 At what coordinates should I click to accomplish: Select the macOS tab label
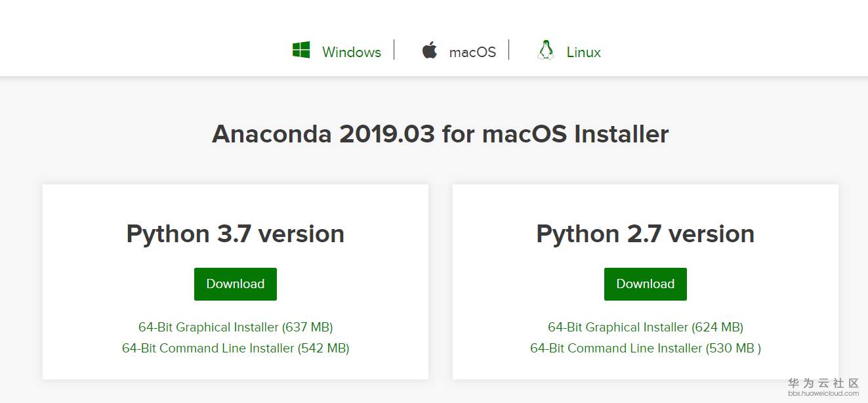tap(472, 53)
